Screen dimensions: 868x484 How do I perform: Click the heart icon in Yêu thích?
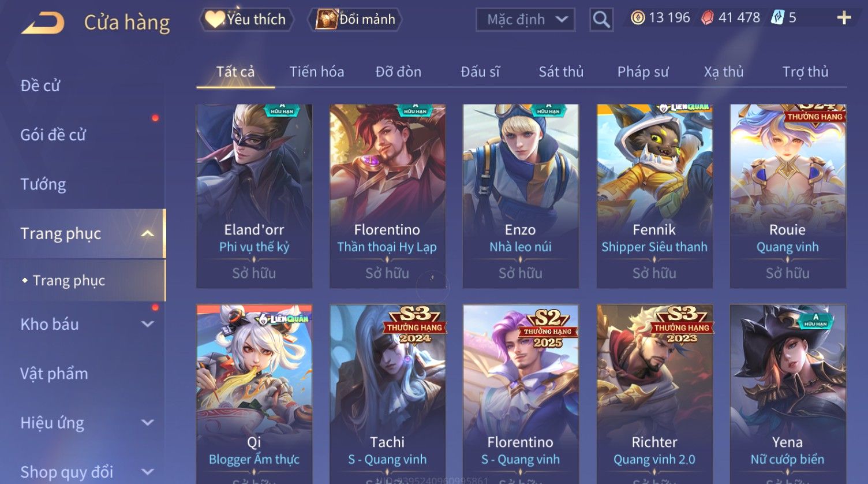tap(215, 20)
